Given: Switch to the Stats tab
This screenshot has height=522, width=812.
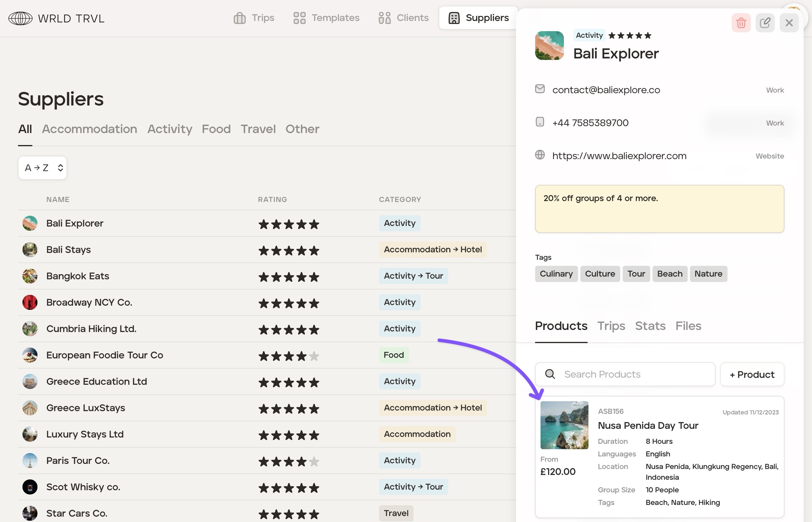Looking at the screenshot, I should [x=650, y=326].
